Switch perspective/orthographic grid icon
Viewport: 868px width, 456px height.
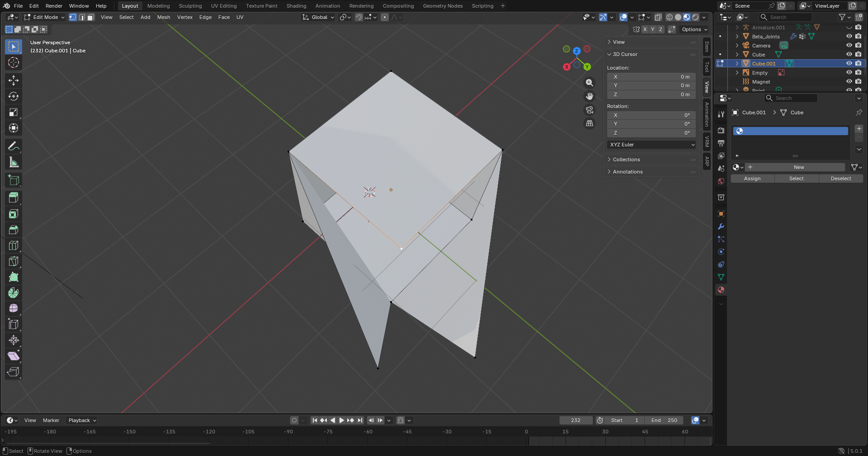590,123
